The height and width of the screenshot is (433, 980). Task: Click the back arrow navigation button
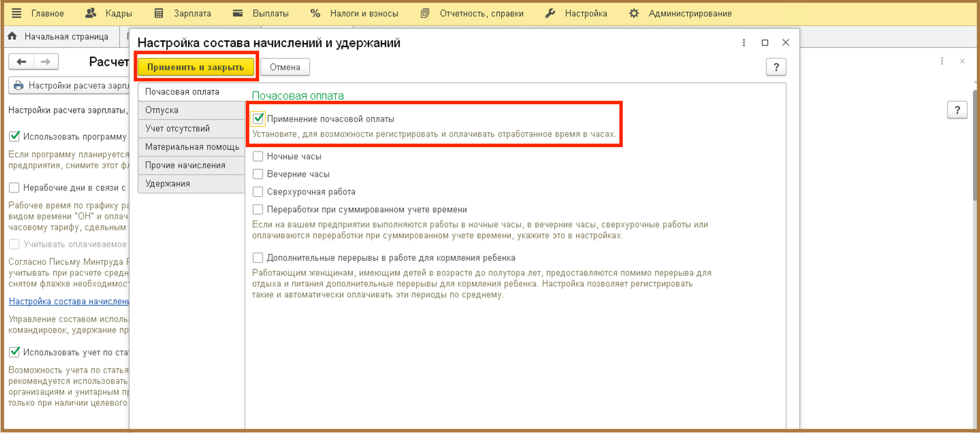(x=21, y=62)
